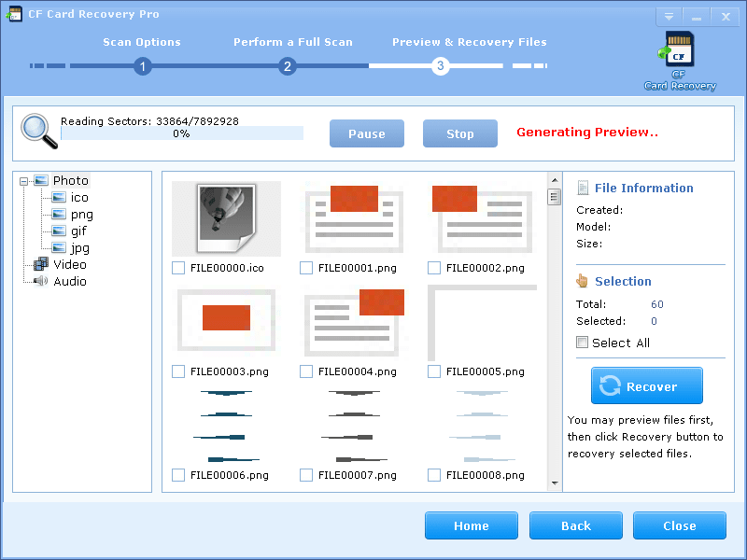Preview the FILE00004.png thumbnail
This screenshot has width=747, height=560.
[x=354, y=322]
